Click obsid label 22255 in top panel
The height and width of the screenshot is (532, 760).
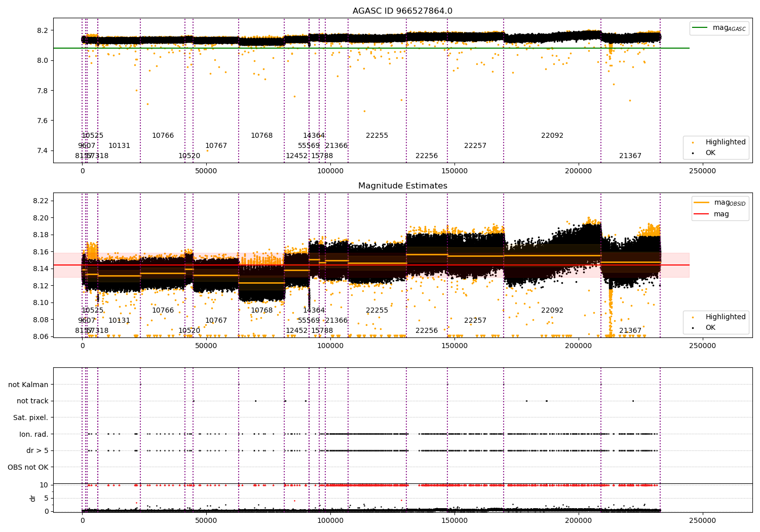tap(377, 136)
